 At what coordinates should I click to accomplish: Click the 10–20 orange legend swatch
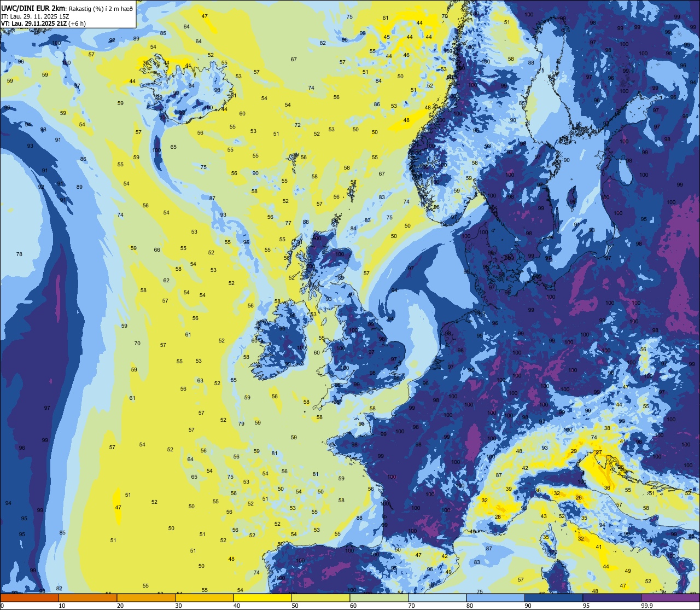click(87, 598)
